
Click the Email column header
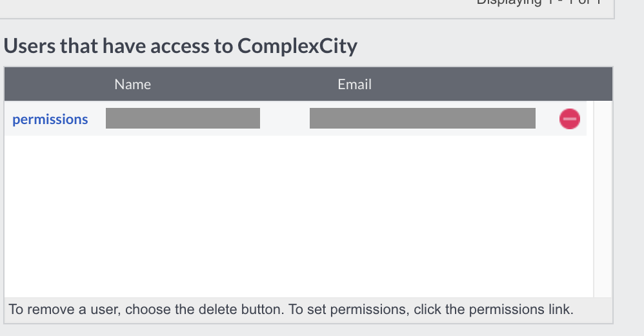(x=354, y=84)
